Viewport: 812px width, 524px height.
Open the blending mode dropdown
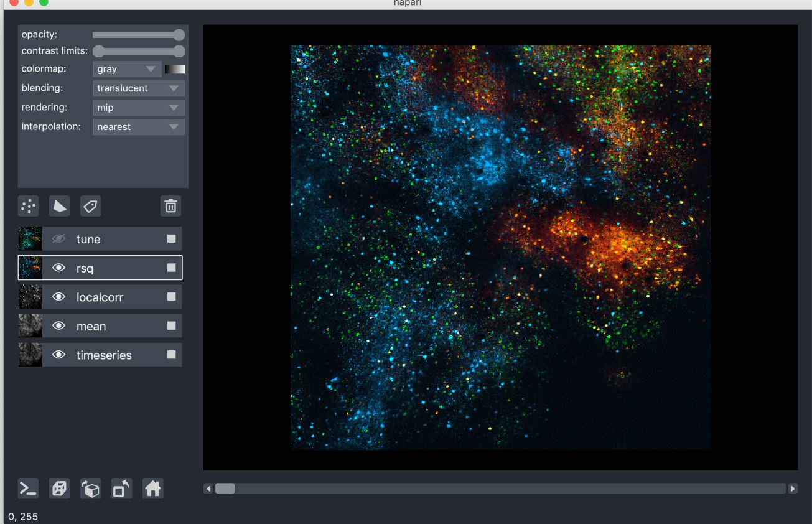pos(138,88)
